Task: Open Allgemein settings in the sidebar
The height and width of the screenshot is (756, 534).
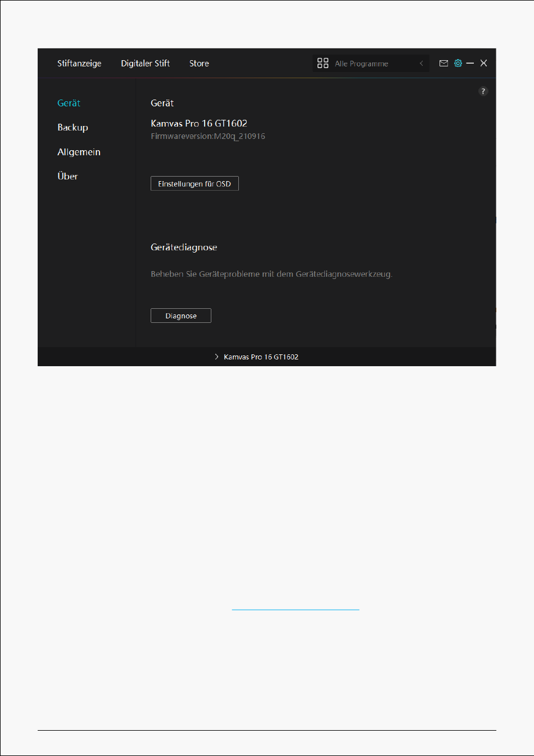Action: (79, 152)
